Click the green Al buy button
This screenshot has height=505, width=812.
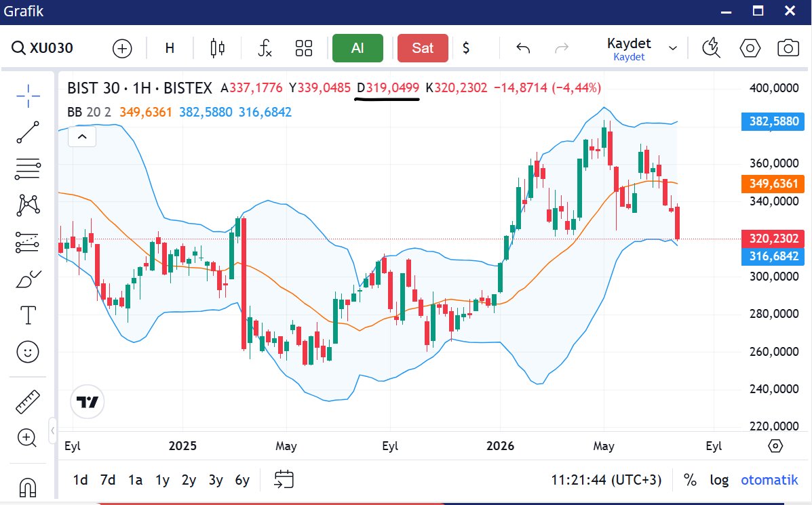pyautogui.click(x=358, y=48)
